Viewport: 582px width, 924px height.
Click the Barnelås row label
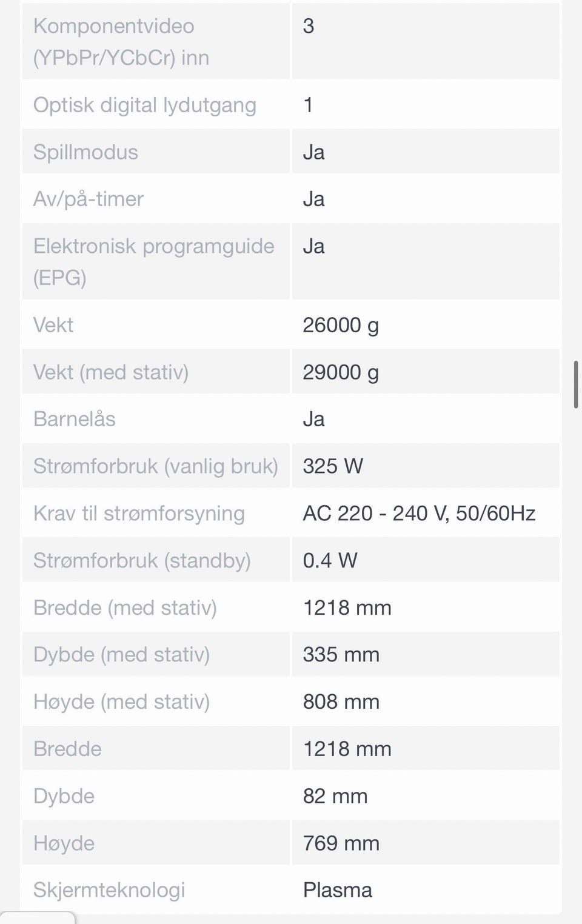coord(74,419)
